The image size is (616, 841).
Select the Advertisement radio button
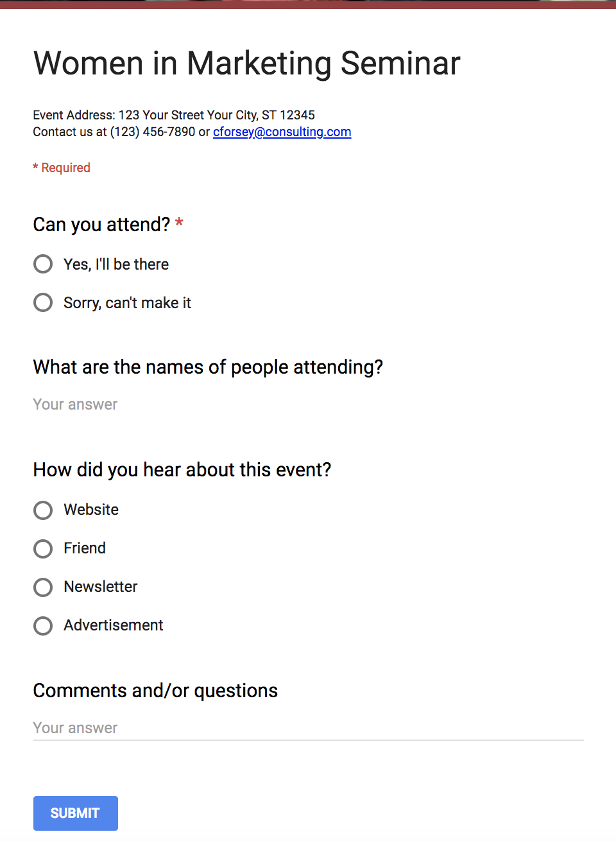(x=43, y=626)
